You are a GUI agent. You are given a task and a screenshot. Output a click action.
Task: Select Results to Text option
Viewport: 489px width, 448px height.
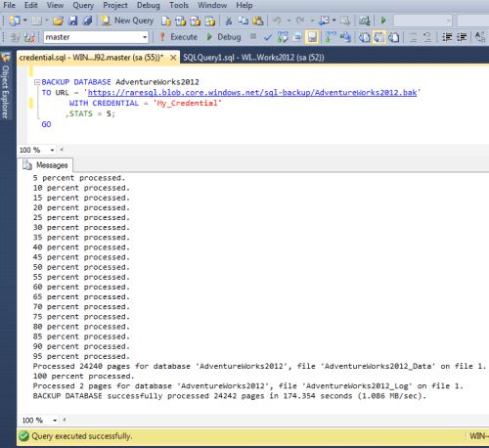click(x=364, y=37)
